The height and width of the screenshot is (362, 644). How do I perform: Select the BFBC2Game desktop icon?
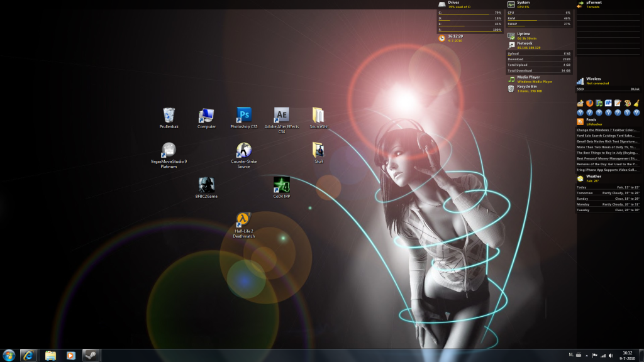tap(206, 187)
